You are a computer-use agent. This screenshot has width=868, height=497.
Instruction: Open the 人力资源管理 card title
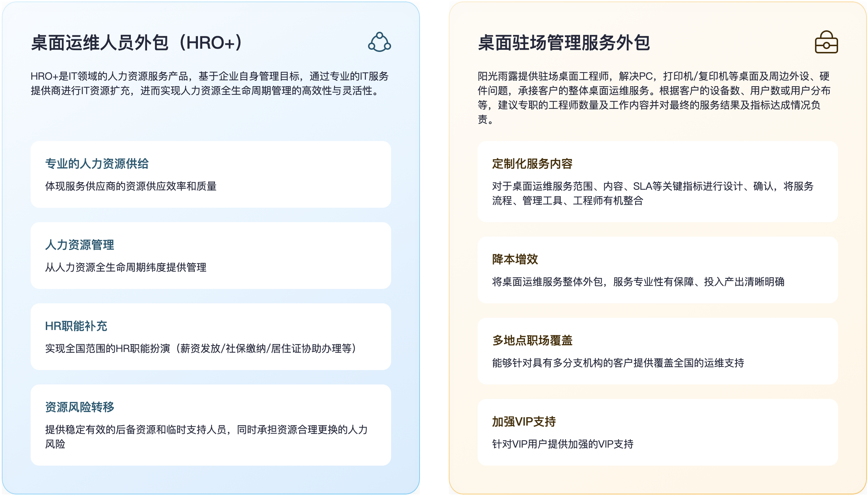pyautogui.click(x=79, y=245)
